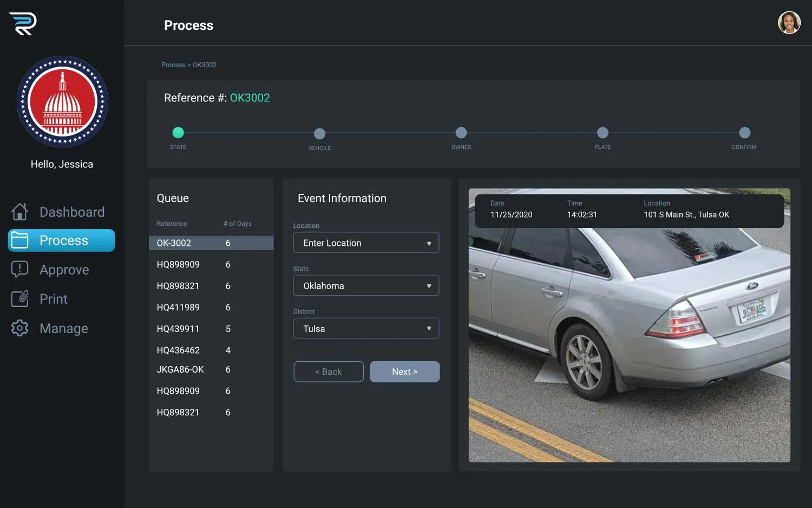
Task: Click the Queue panel heading
Action: [x=173, y=198]
